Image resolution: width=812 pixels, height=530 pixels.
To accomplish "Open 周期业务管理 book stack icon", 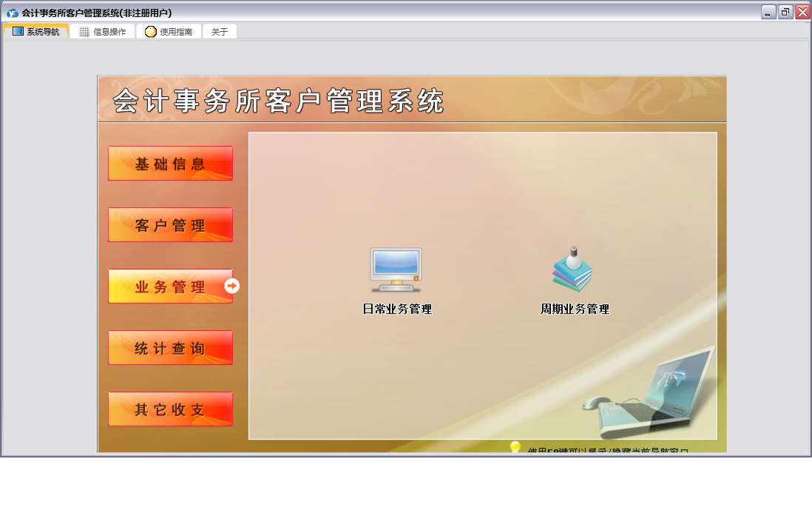I will 572,269.
